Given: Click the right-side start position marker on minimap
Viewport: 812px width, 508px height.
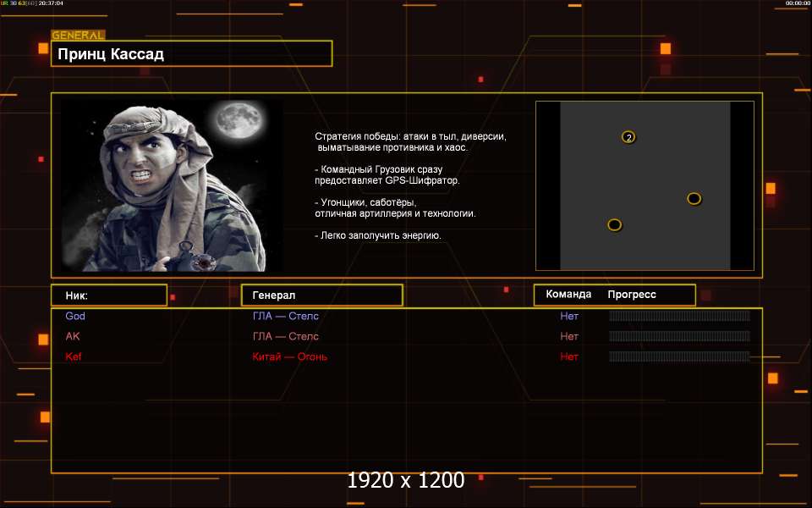Looking at the screenshot, I should click(x=694, y=199).
